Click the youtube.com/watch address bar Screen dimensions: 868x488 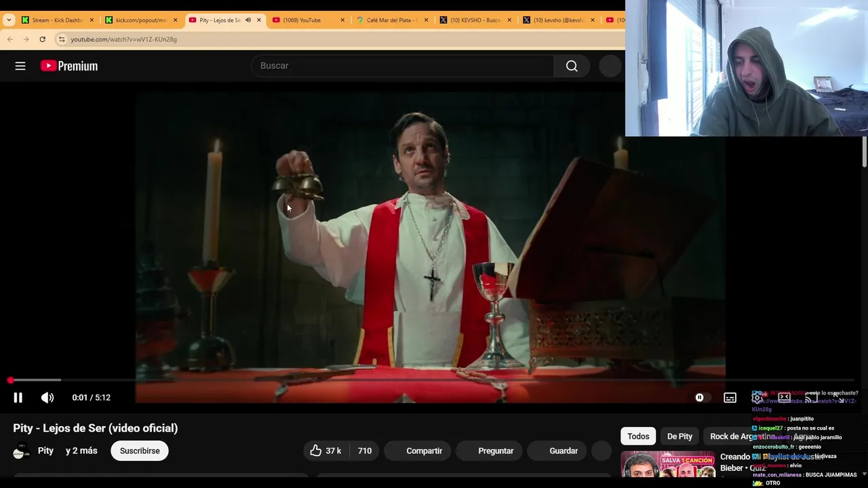[123, 39]
